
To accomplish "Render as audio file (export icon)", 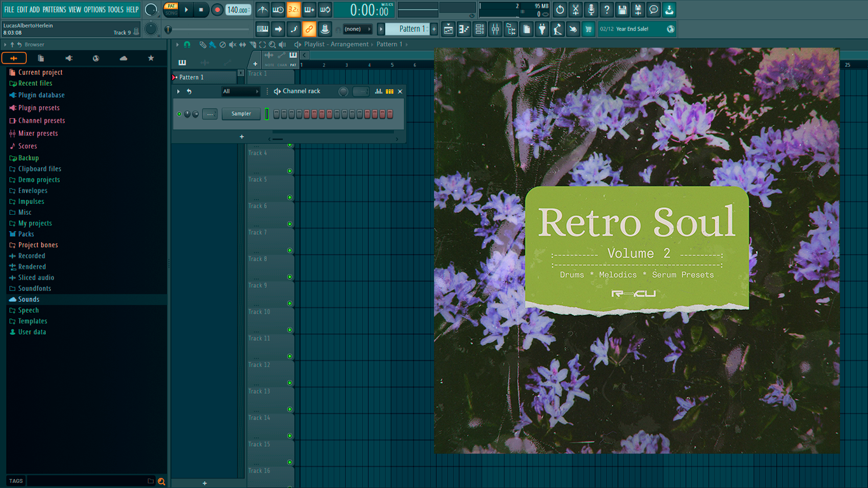I will (x=638, y=10).
